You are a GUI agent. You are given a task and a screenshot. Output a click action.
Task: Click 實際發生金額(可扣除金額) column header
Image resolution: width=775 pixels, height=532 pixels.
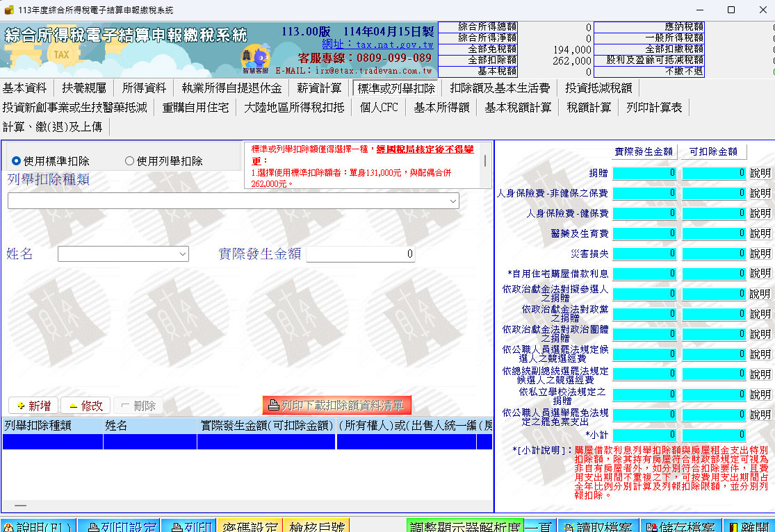(266, 426)
